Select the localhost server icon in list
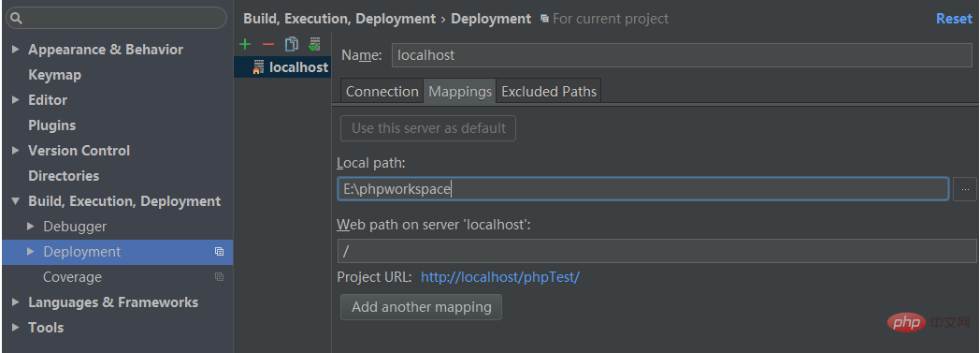The height and width of the screenshot is (353, 980). (258, 67)
